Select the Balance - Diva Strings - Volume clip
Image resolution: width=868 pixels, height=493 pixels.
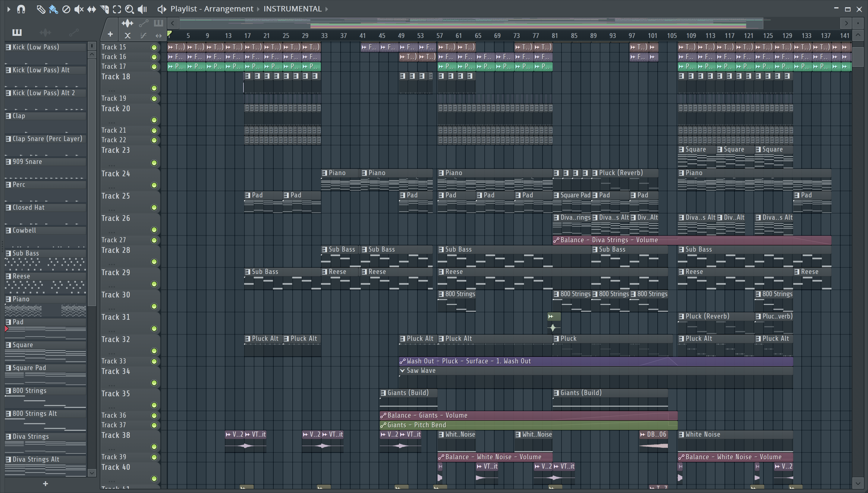(692, 240)
